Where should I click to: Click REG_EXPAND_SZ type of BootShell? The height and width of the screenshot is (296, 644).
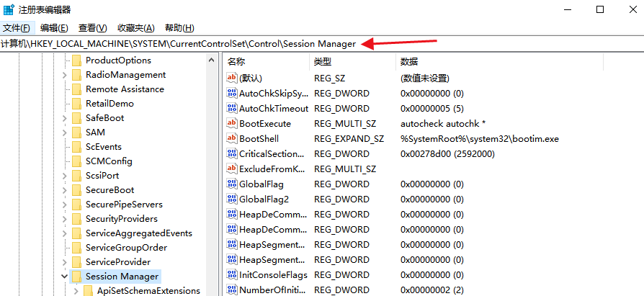(x=349, y=139)
